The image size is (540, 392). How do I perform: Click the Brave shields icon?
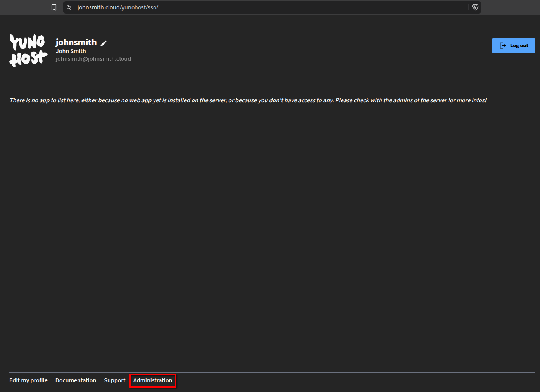click(x=475, y=7)
